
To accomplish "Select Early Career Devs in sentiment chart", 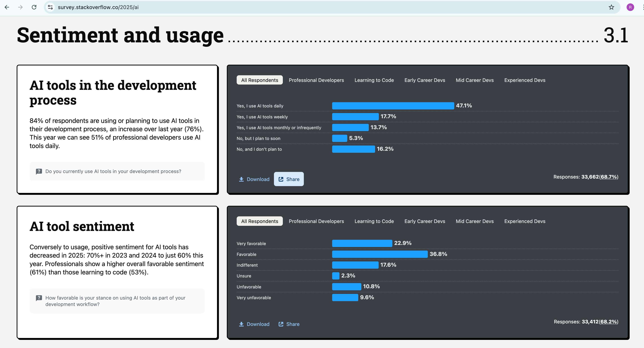I will (x=425, y=221).
